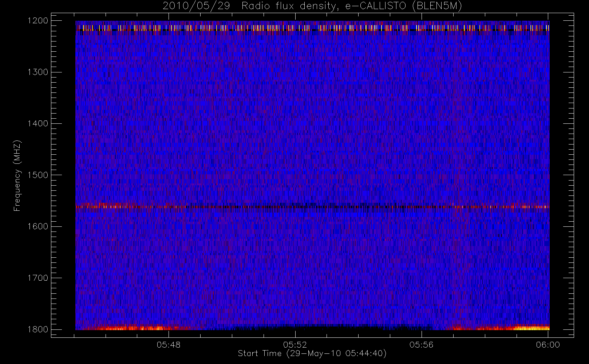Click the 1300 frequency tick label
Screen dimensions: 589x364
38,72
